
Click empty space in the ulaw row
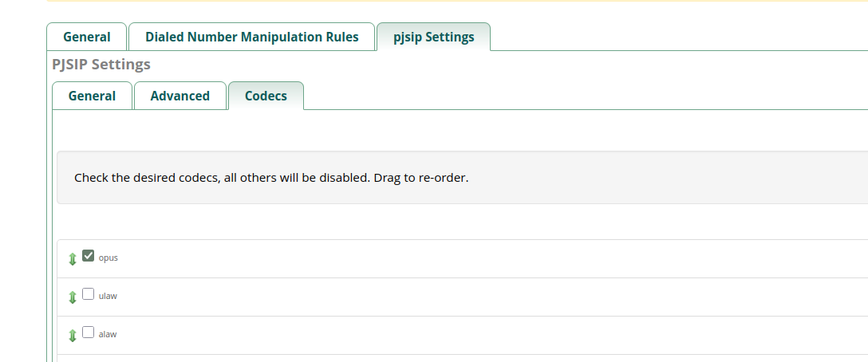(x=479, y=297)
